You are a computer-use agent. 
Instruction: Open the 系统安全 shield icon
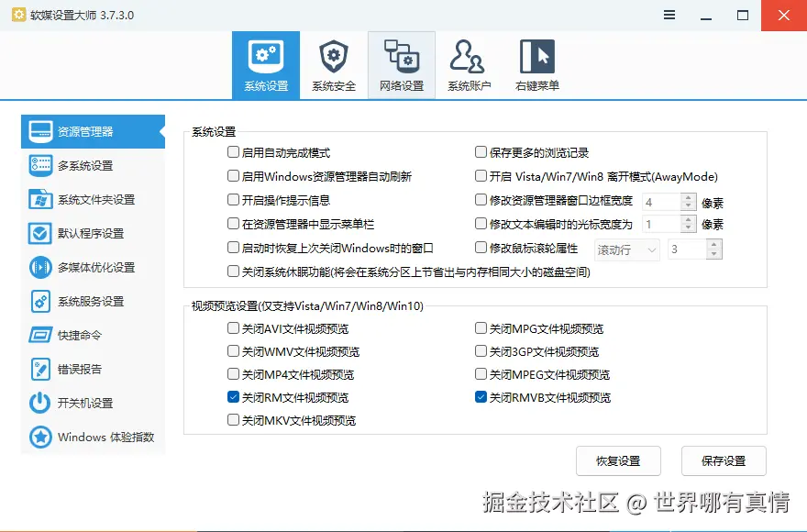tap(334, 57)
